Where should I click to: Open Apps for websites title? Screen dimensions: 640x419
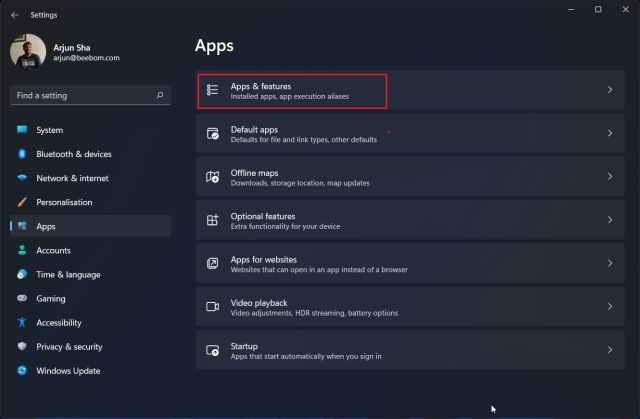click(263, 259)
